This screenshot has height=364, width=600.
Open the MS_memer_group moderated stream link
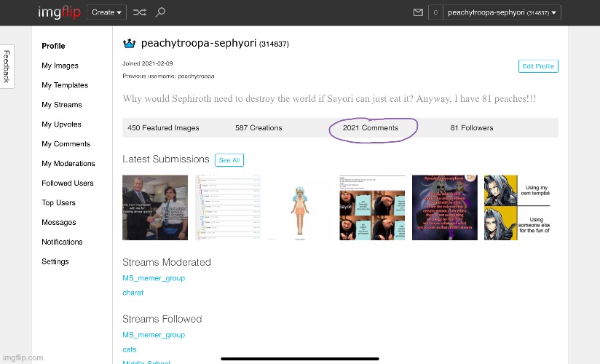tap(154, 278)
